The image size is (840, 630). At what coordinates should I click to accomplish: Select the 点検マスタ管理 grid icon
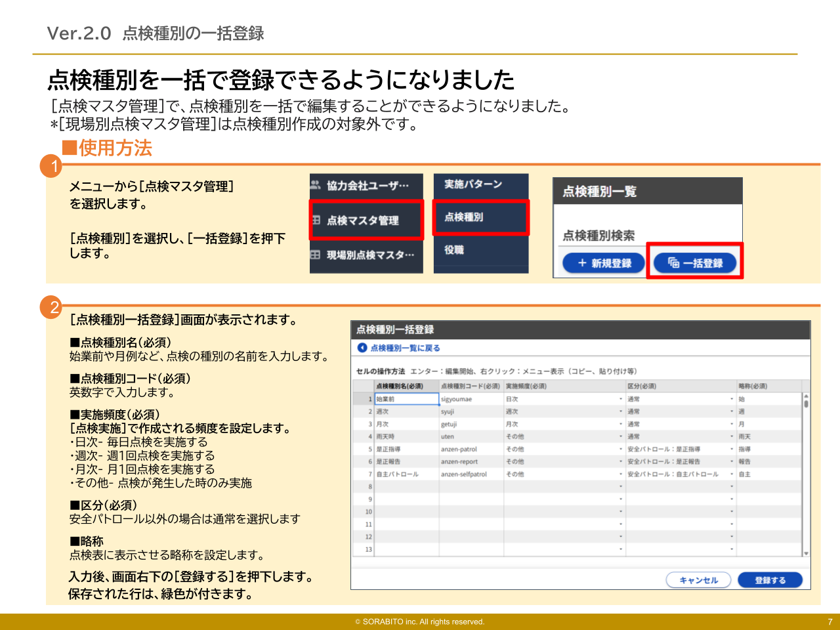coord(316,220)
